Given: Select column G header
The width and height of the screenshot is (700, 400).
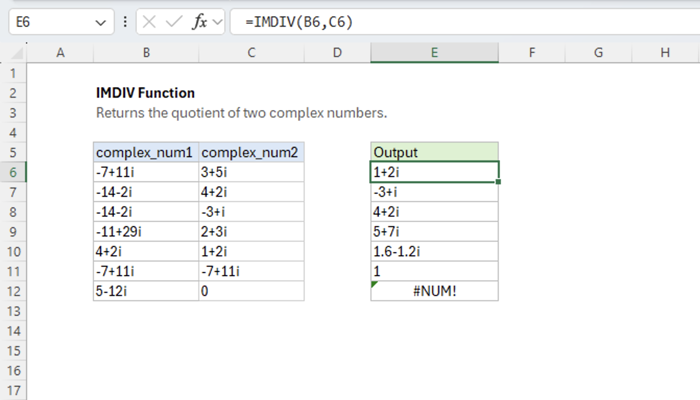Looking at the screenshot, I should click(598, 53).
